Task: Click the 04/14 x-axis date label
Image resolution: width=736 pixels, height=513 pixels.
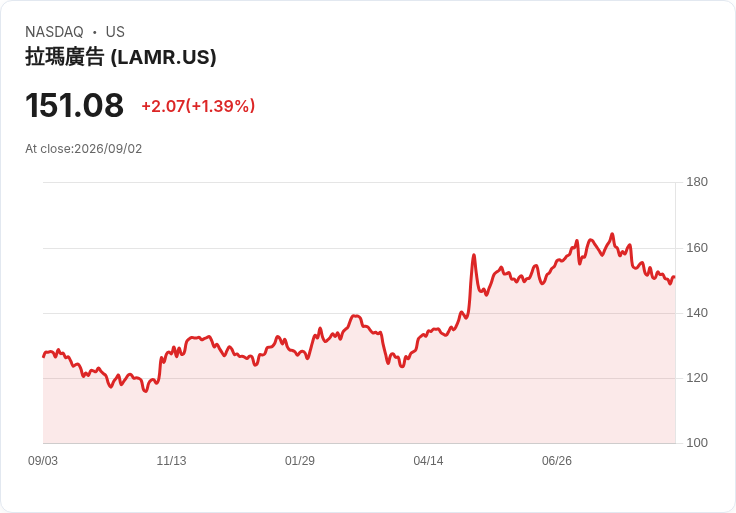Action: click(x=428, y=461)
